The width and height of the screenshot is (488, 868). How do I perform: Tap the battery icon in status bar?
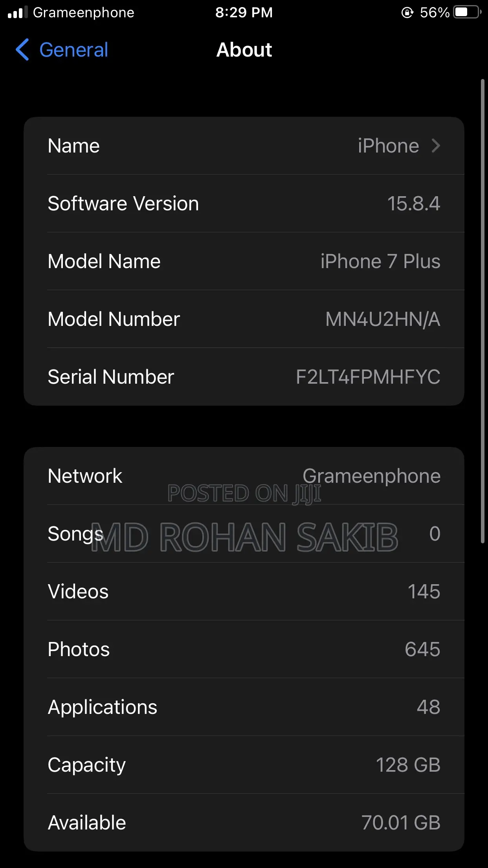point(467,13)
